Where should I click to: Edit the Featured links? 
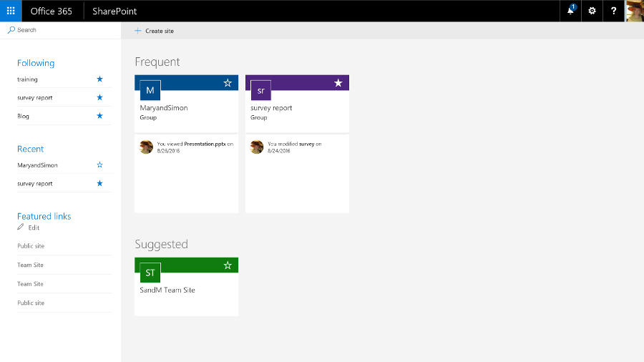click(34, 228)
